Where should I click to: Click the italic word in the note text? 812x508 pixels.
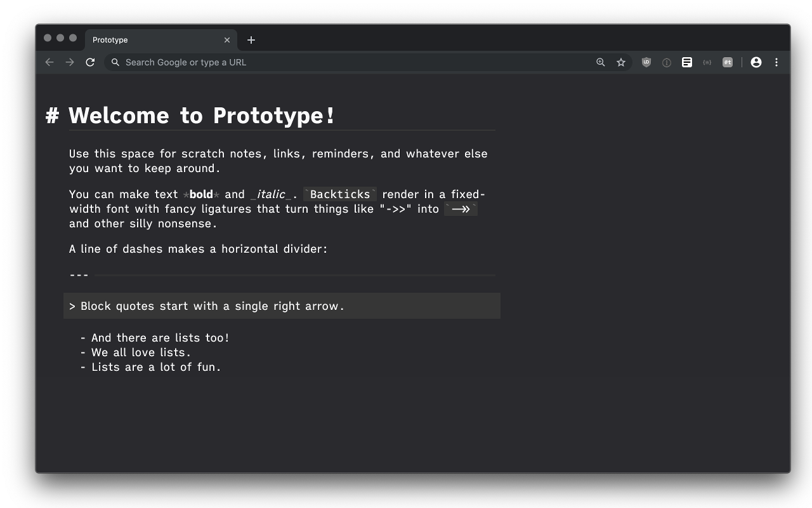coord(270,194)
